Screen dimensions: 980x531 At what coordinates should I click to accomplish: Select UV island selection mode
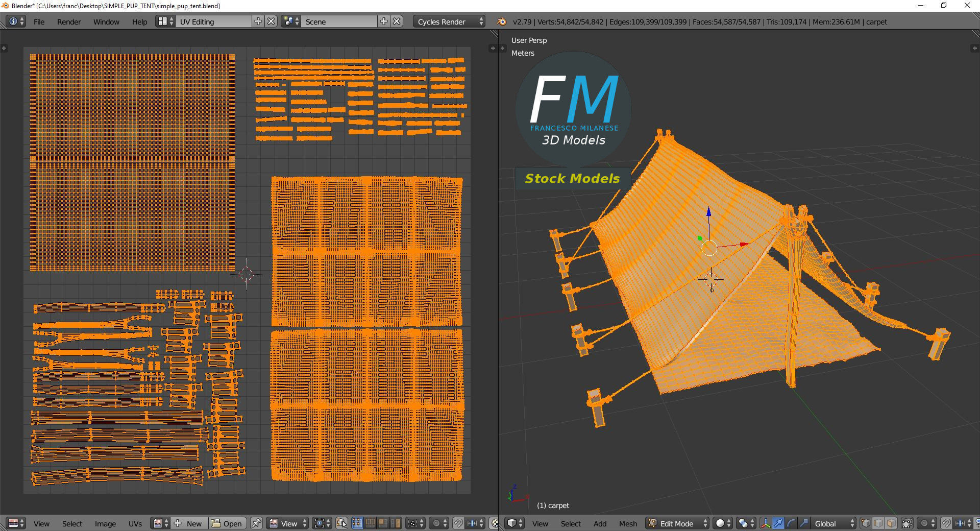click(x=396, y=523)
